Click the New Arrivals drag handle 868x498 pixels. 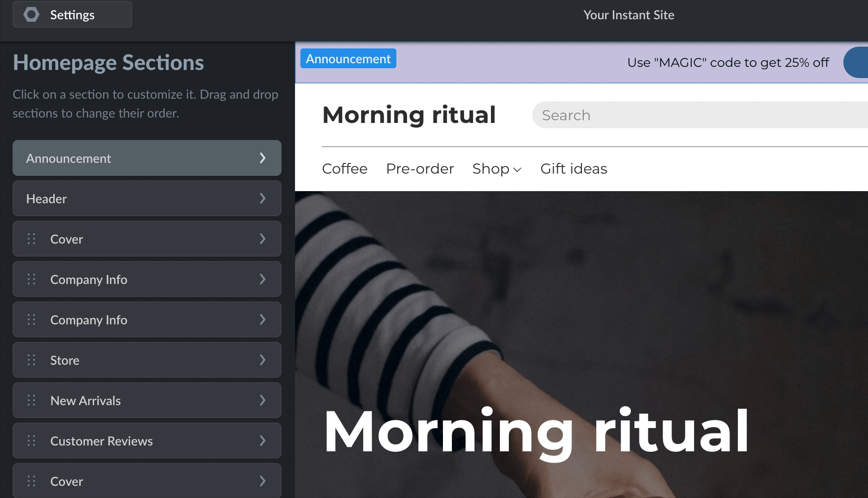tap(31, 400)
